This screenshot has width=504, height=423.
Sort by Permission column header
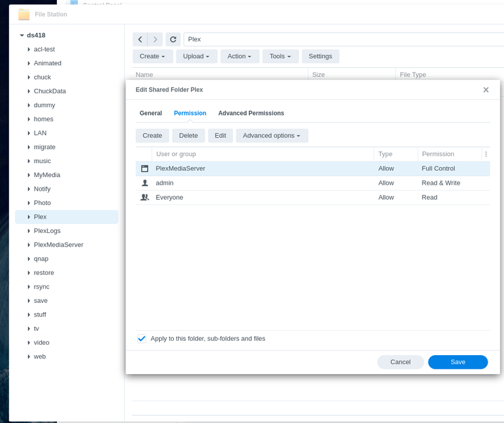click(x=450, y=154)
